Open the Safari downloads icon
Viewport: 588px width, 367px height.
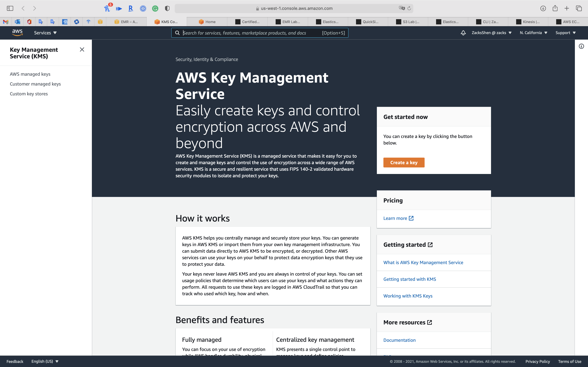click(543, 8)
